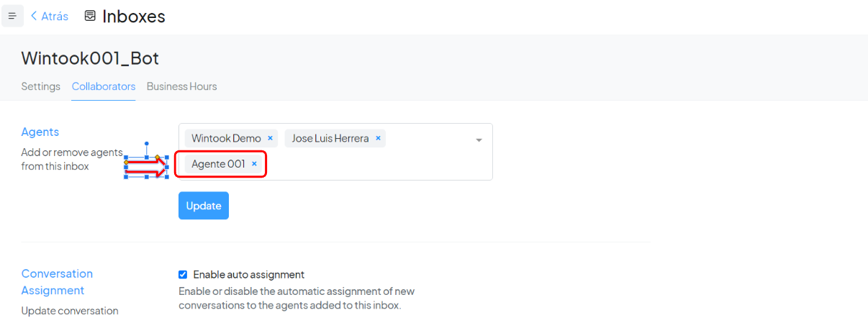This screenshot has width=868, height=328.
Task: Switch to the Settings tab
Action: click(40, 86)
